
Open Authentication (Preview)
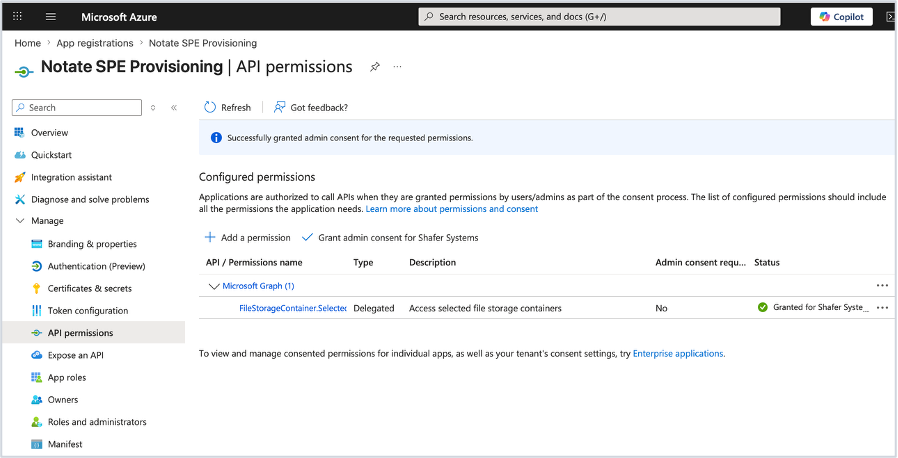(96, 266)
